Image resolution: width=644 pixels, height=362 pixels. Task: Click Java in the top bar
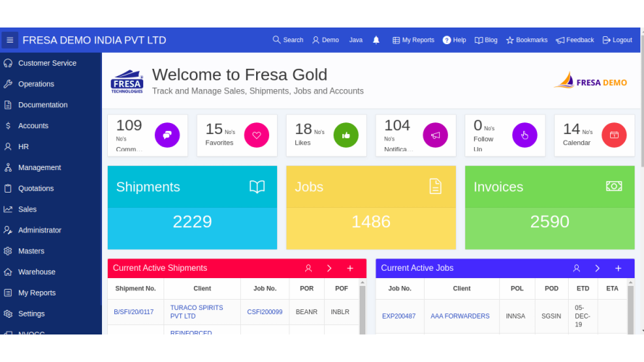[x=356, y=41]
